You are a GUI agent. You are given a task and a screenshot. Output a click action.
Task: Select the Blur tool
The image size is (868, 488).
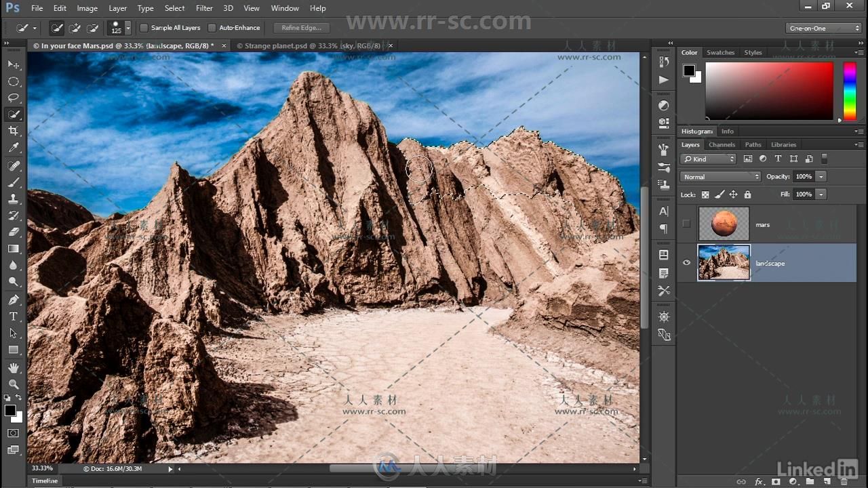(14, 266)
